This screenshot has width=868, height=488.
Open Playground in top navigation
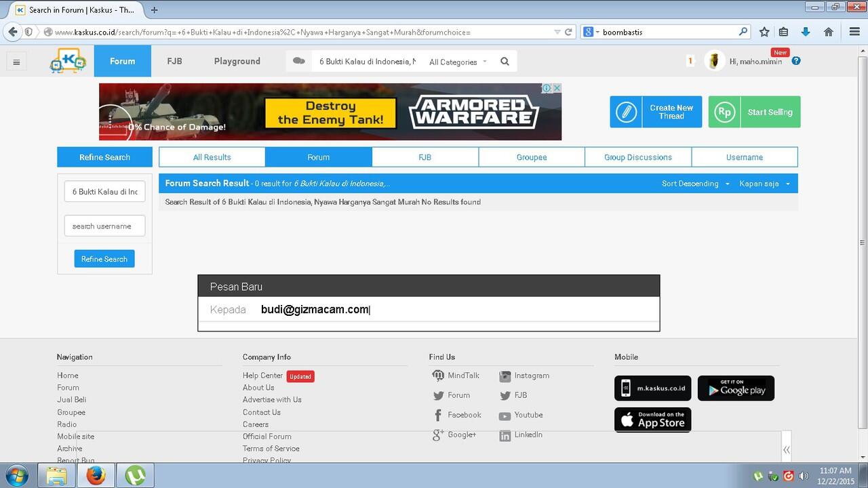pyautogui.click(x=237, y=61)
